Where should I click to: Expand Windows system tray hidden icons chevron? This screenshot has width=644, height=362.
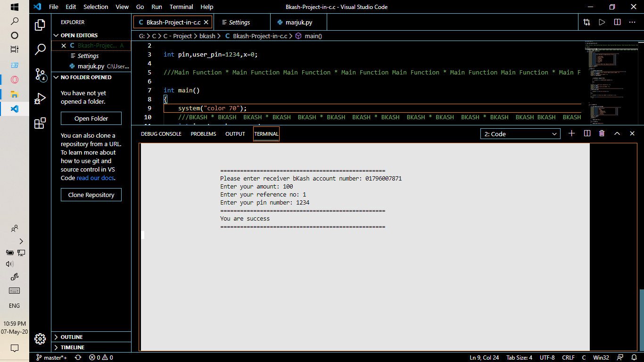click(x=21, y=241)
